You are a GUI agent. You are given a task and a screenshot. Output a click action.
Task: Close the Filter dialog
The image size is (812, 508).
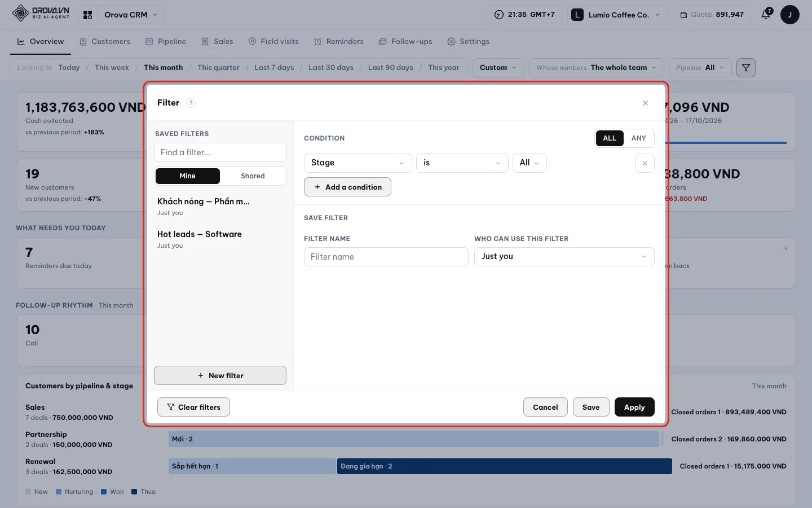coord(645,103)
